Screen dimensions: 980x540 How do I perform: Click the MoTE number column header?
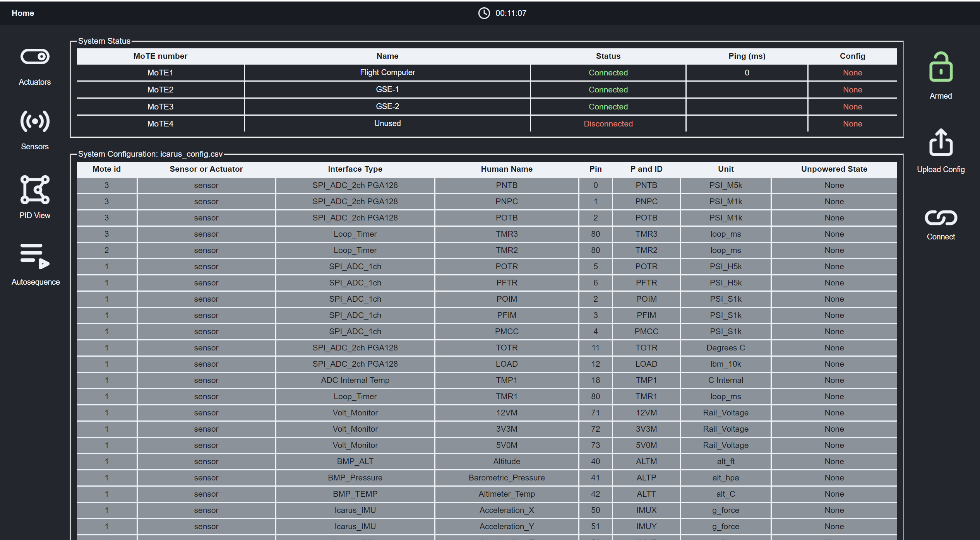point(160,56)
